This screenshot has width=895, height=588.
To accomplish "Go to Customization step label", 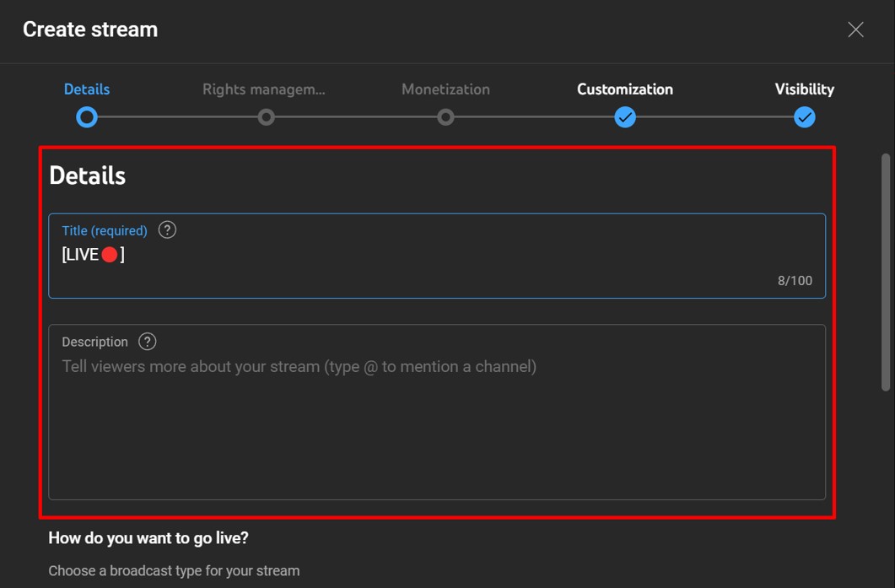I will pyautogui.click(x=625, y=89).
